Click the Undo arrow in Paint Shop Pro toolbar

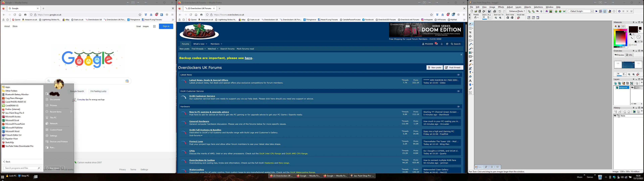tap(500, 11)
